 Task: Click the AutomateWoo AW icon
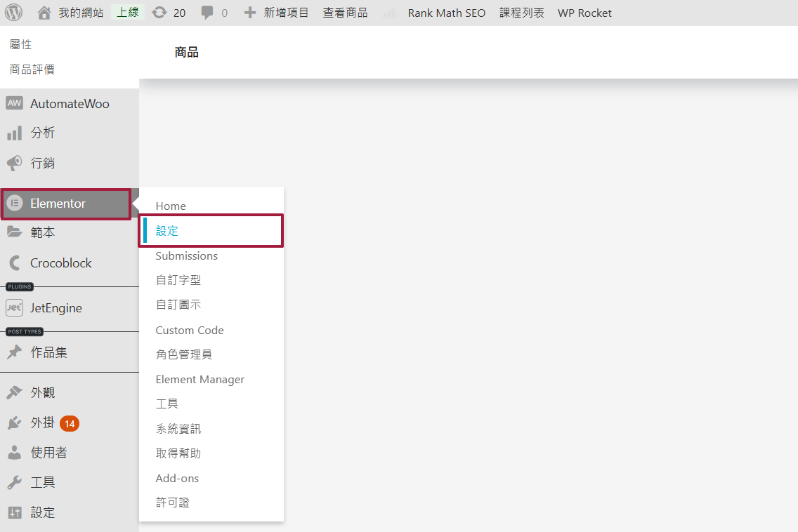(x=14, y=103)
